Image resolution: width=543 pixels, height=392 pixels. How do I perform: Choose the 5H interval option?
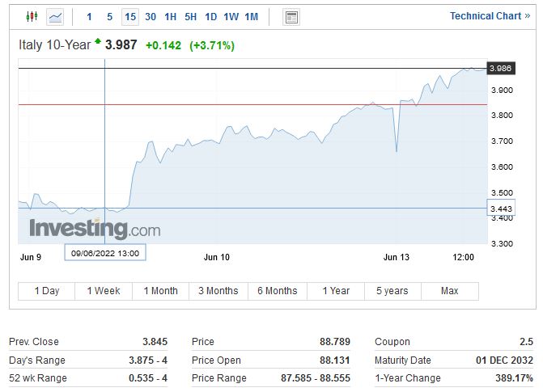click(x=190, y=16)
